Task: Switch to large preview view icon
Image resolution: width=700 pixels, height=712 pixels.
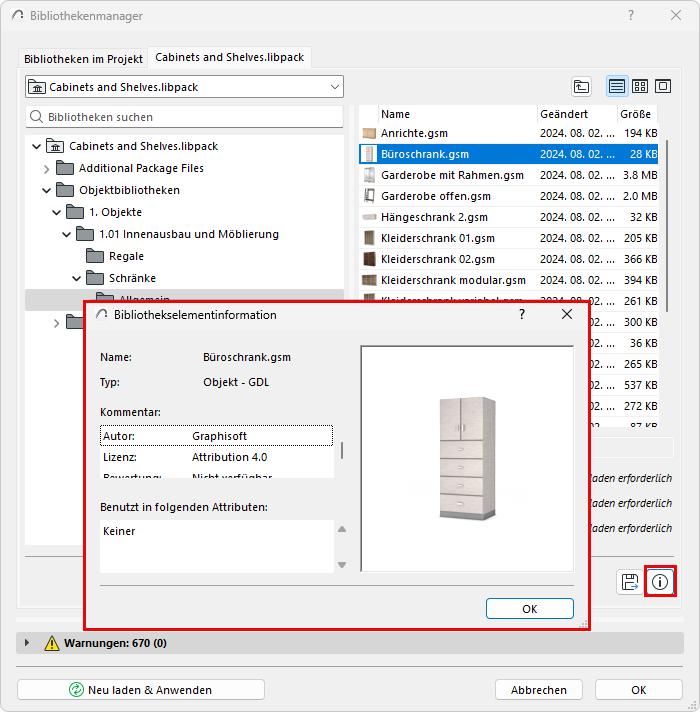Action: click(x=663, y=86)
